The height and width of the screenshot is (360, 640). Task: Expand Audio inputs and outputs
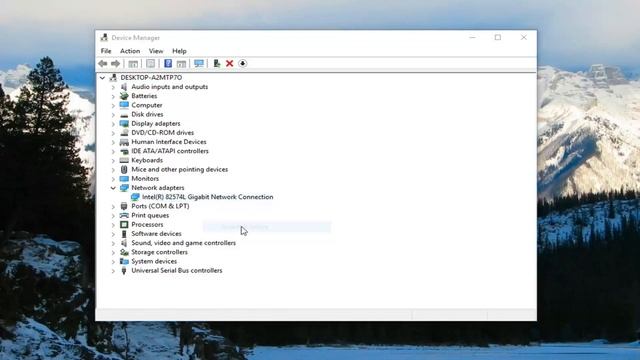tap(113, 87)
